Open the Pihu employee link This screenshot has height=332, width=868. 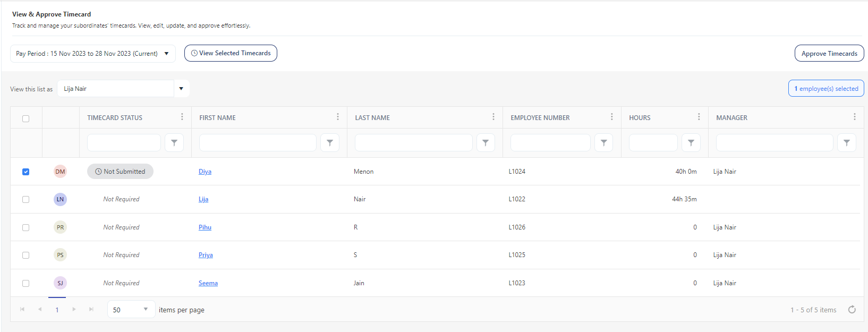(205, 227)
